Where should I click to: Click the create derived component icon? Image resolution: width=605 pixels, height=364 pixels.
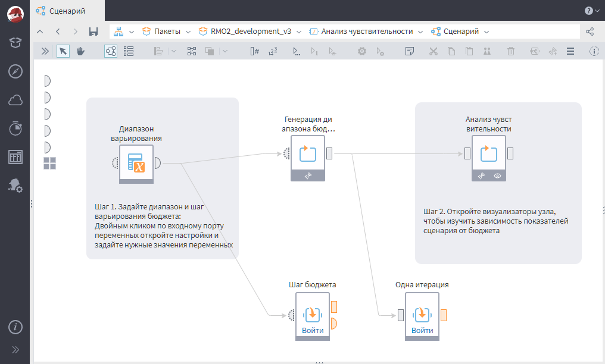(x=553, y=51)
